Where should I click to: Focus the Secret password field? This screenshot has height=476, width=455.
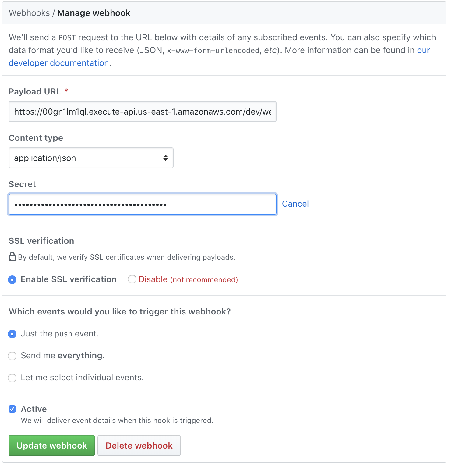point(143,204)
